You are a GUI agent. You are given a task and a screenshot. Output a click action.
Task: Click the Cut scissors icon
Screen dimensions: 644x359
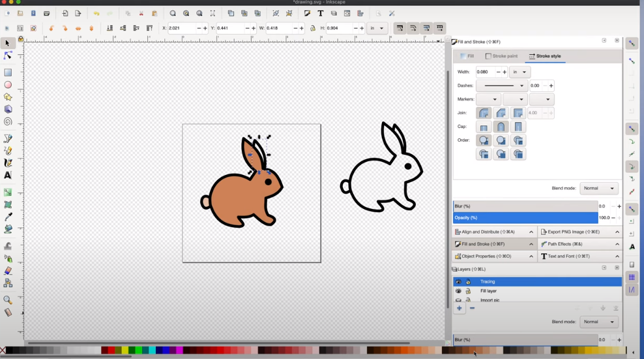pos(141,14)
